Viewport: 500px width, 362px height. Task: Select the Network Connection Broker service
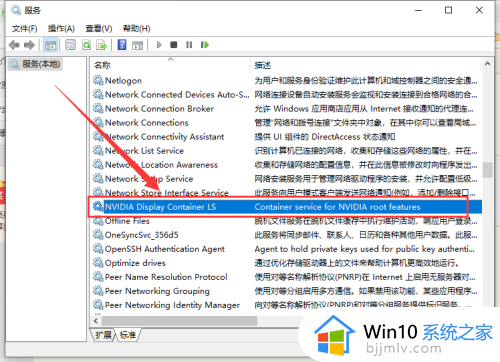(x=287, y=109)
